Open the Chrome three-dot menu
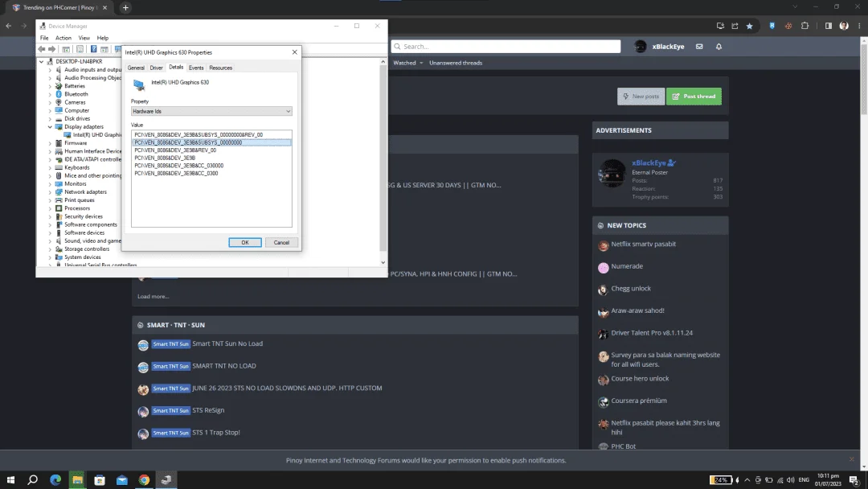 (x=859, y=26)
